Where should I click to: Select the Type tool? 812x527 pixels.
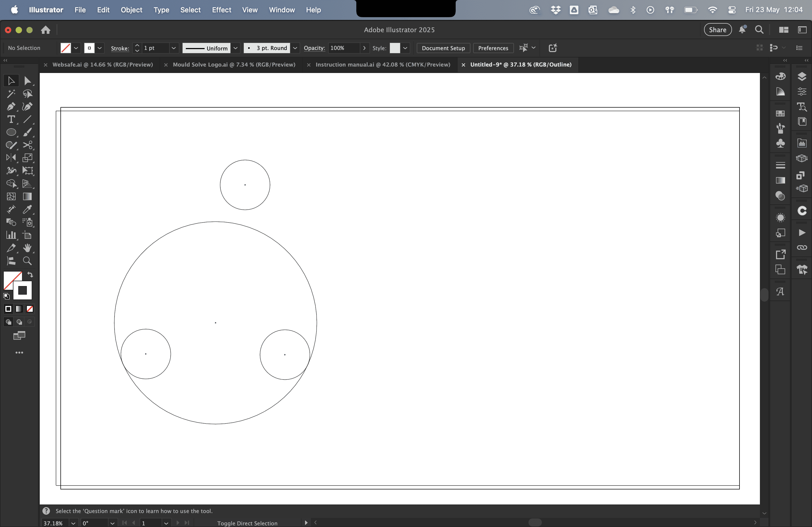11,120
